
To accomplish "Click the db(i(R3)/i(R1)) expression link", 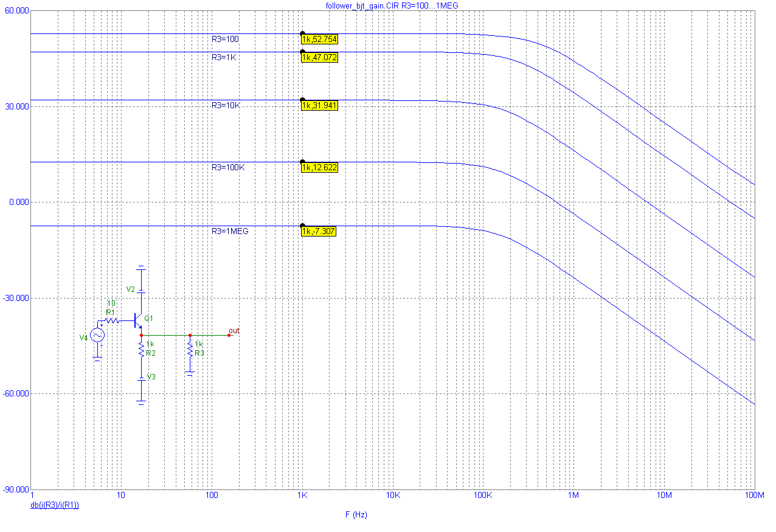I will [x=55, y=505].
